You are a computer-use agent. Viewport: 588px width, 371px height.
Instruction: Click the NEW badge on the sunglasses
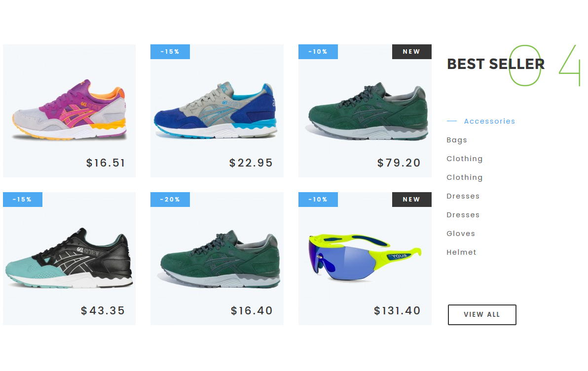tap(412, 200)
